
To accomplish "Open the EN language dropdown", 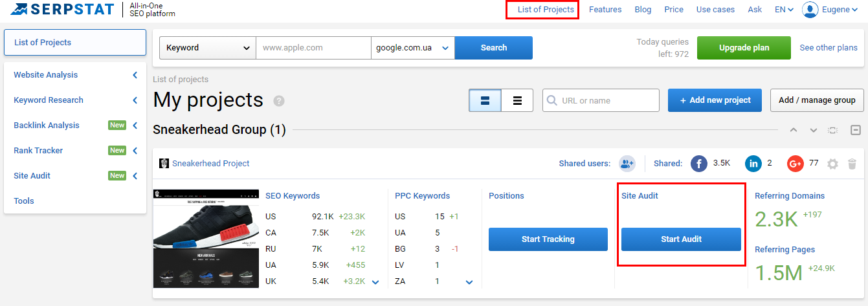I will (784, 10).
